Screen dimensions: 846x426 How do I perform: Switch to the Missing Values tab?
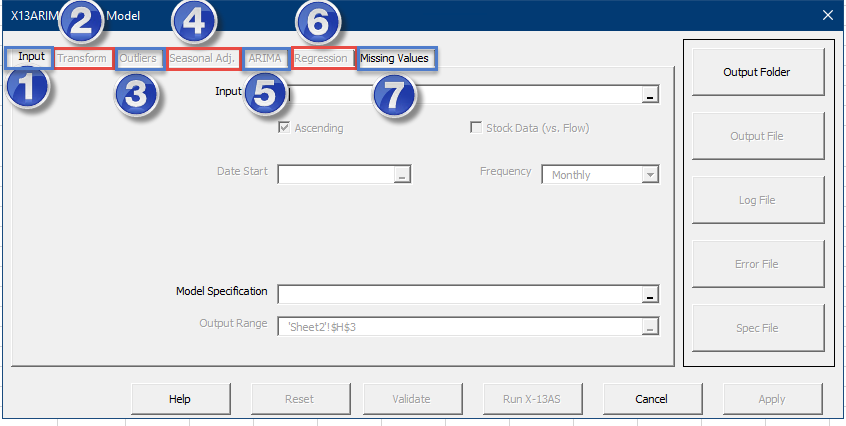pos(395,58)
